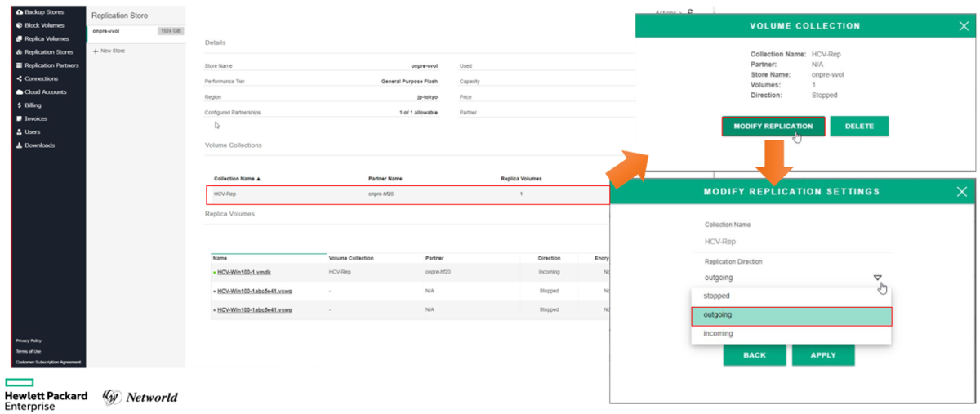Click the Name column header in volumes table
This screenshot has height=414, width=980.
(220, 258)
